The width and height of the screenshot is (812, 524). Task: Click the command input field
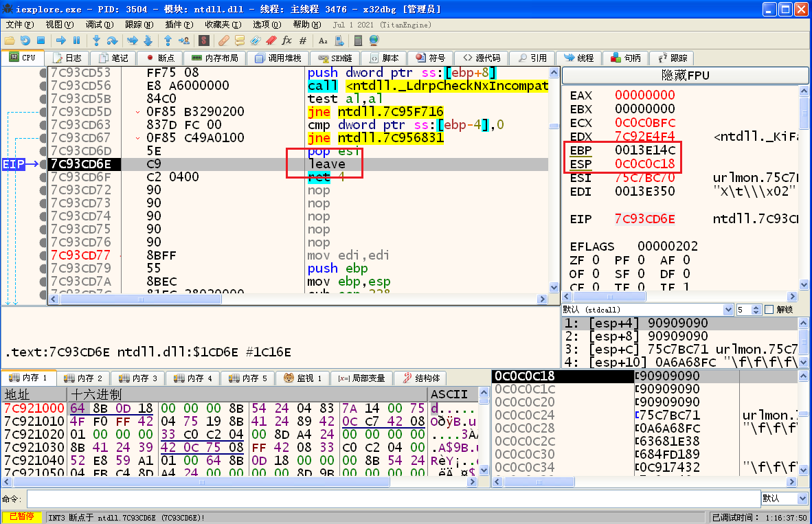coord(392,499)
